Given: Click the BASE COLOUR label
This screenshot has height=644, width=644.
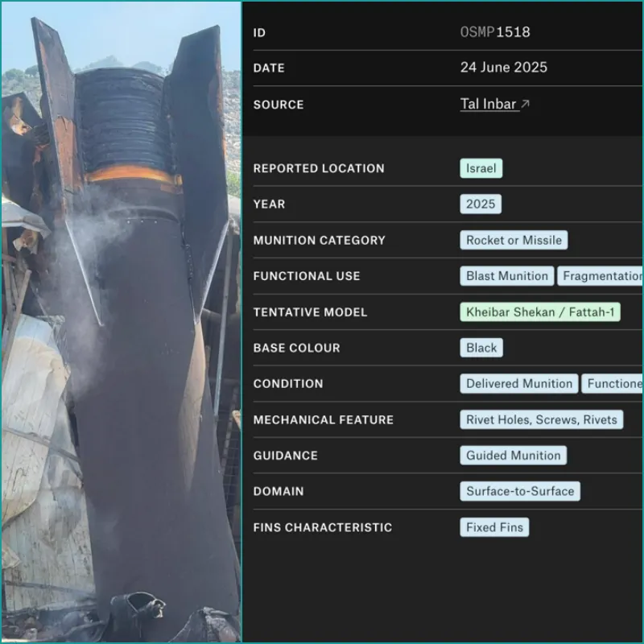Looking at the screenshot, I should click(x=296, y=348).
